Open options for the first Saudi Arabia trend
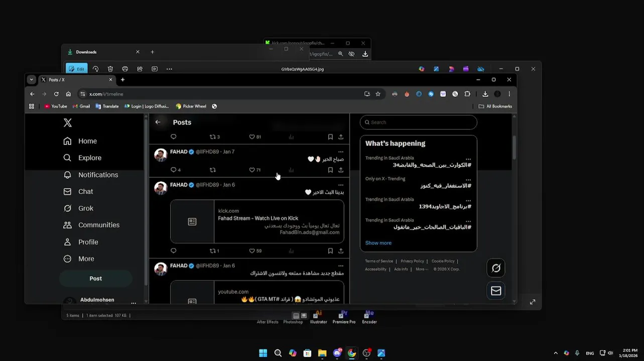The height and width of the screenshot is (361, 644). point(468,158)
